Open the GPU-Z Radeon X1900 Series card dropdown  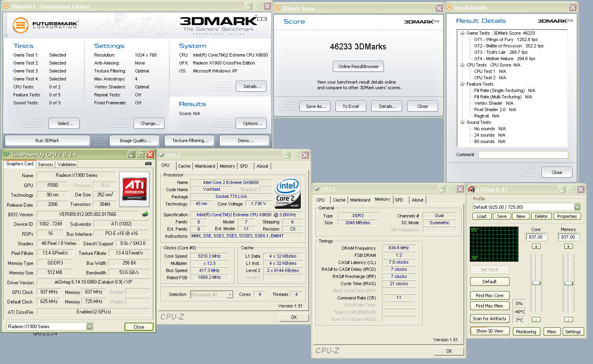89,327
